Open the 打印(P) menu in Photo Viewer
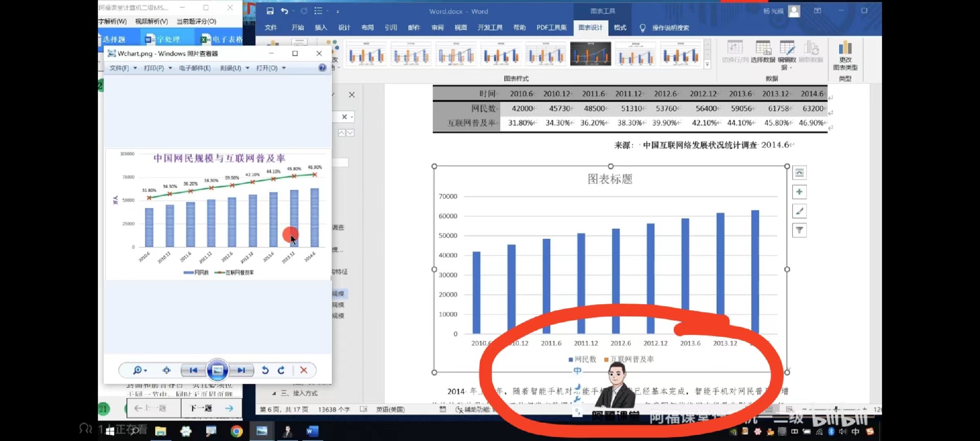The width and height of the screenshot is (980, 441). pyautogui.click(x=158, y=68)
